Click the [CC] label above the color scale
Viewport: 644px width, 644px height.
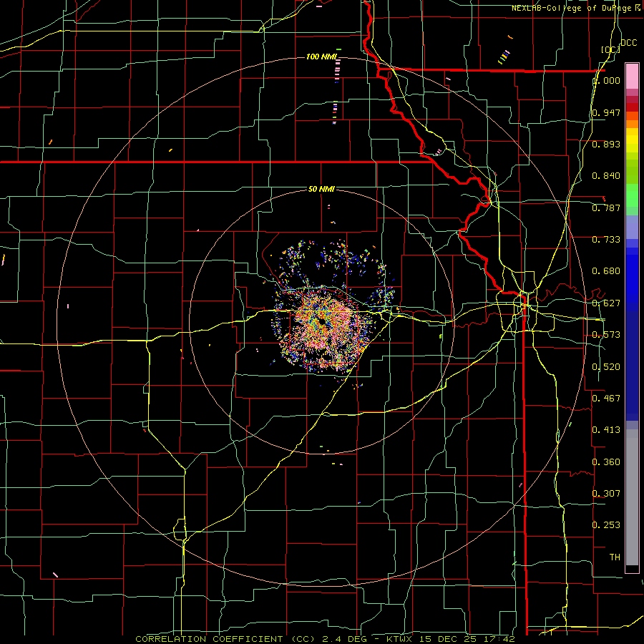(610, 49)
